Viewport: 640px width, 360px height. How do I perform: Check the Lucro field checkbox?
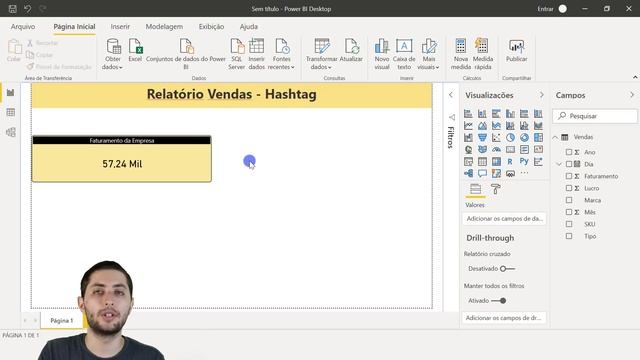569,188
